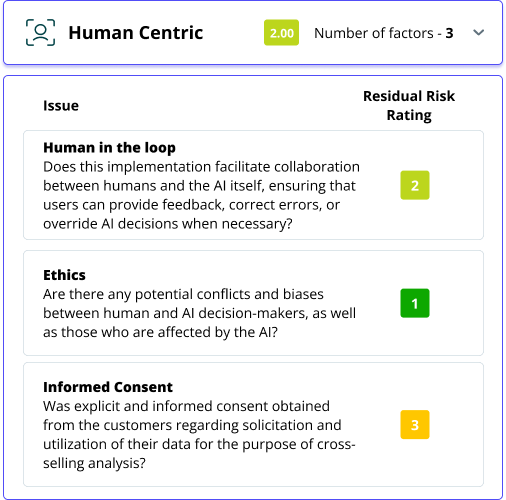Image resolution: width=506 pixels, height=500 pixels.
Task: Open the Informed Consent issue card
Action: [x=253, y=424]
